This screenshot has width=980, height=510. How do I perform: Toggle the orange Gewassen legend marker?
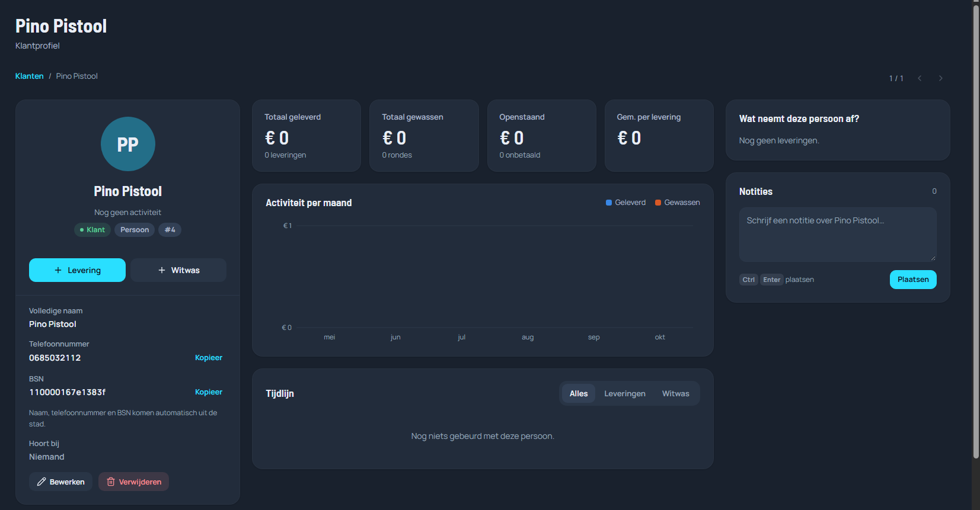(658, 203)
